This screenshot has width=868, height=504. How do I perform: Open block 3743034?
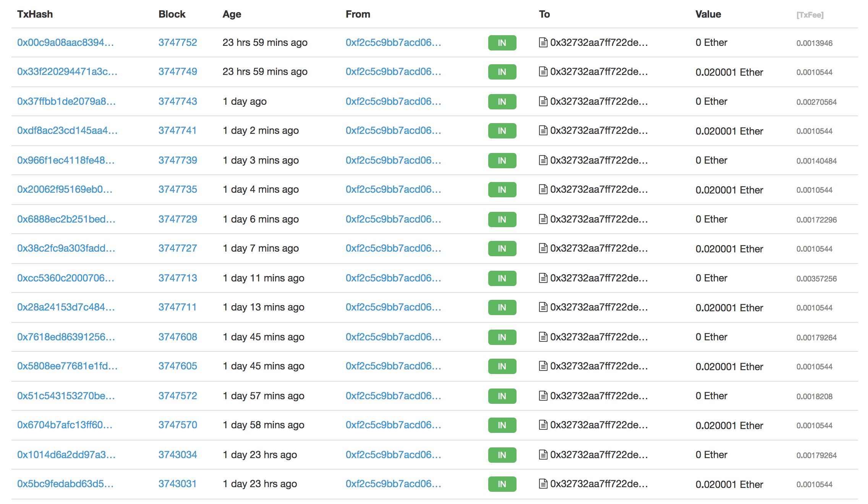(x=178, y=455)
